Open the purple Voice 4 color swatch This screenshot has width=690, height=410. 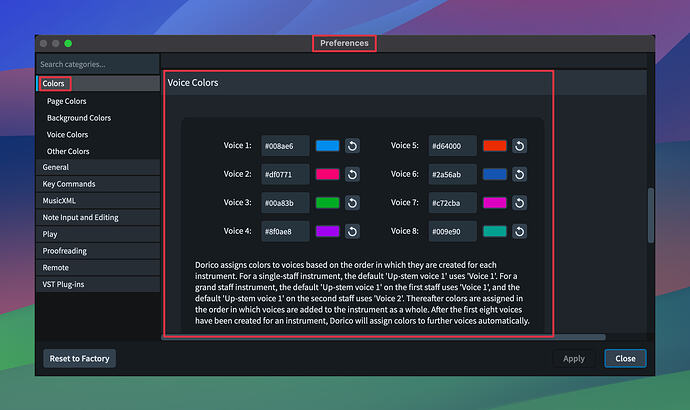coord(327,231)
